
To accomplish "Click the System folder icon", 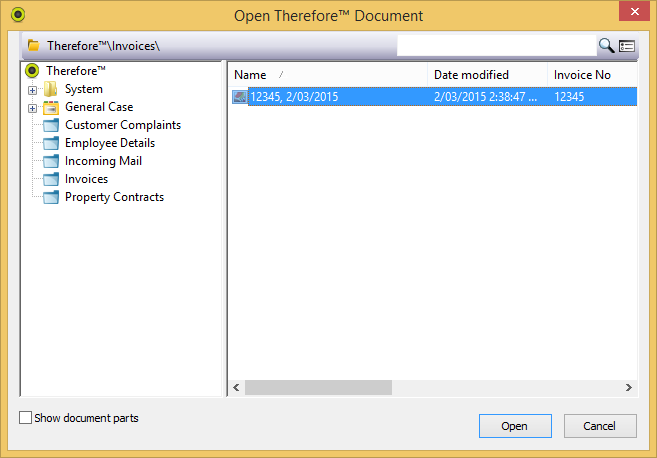I will (x=50, y=89).
